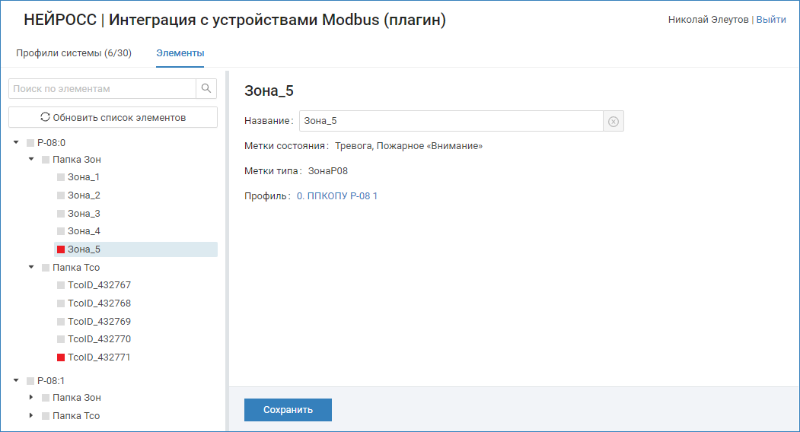Click the red status square of TcoID_432771
This screenshot has width=800, height=432.
61,358
